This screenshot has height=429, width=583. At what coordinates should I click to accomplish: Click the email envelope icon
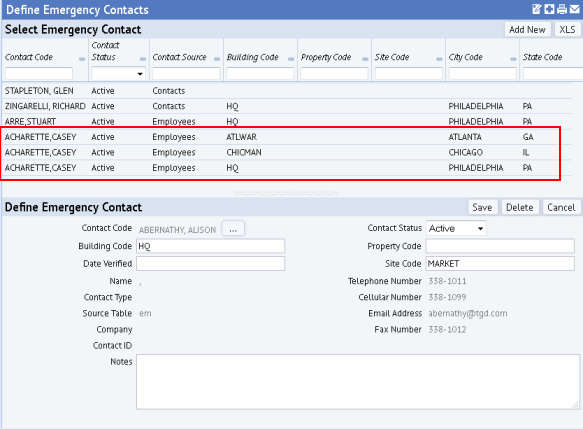coord(574,9)
